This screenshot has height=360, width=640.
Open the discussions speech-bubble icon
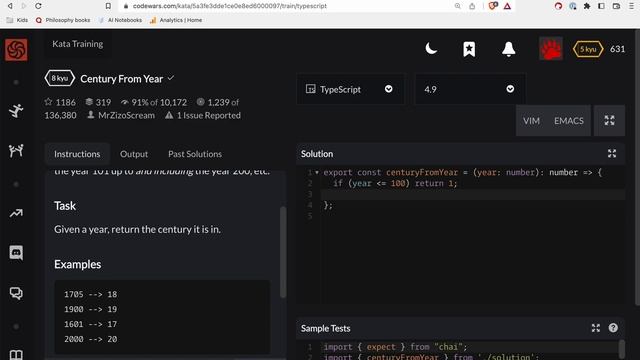[x=16, y=293]
